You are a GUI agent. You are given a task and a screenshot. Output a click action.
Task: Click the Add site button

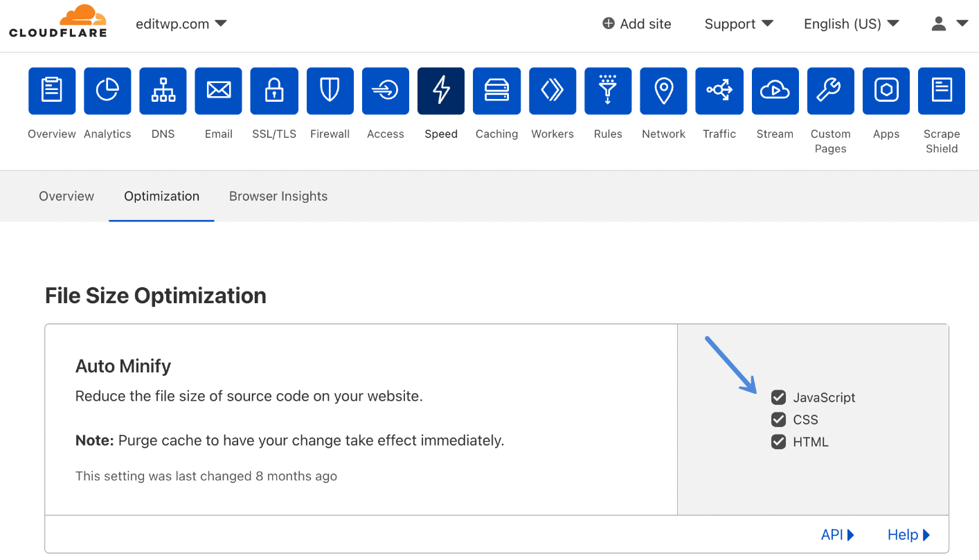(x=636, y=24)
